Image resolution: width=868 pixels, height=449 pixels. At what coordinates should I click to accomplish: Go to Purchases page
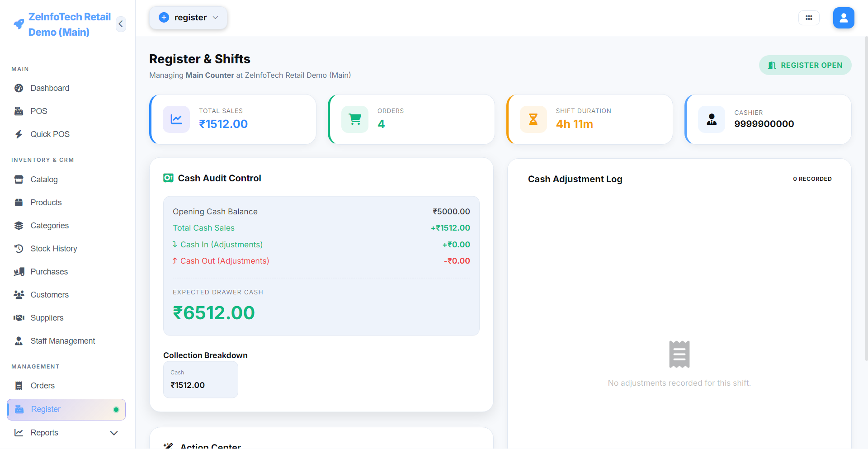[49, 272]
